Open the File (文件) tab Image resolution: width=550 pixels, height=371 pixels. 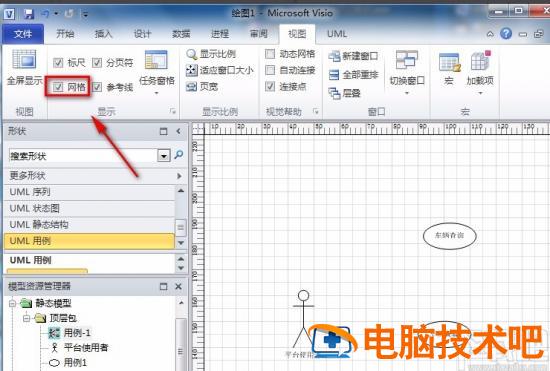coord(23,34)
